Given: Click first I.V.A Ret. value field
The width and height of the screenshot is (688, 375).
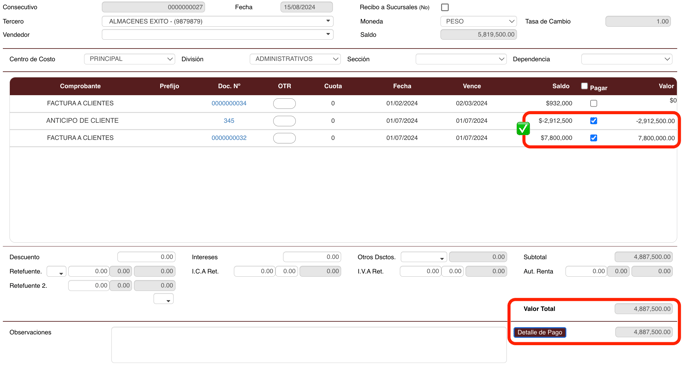Looking at the screenshot, I should 420,271.
